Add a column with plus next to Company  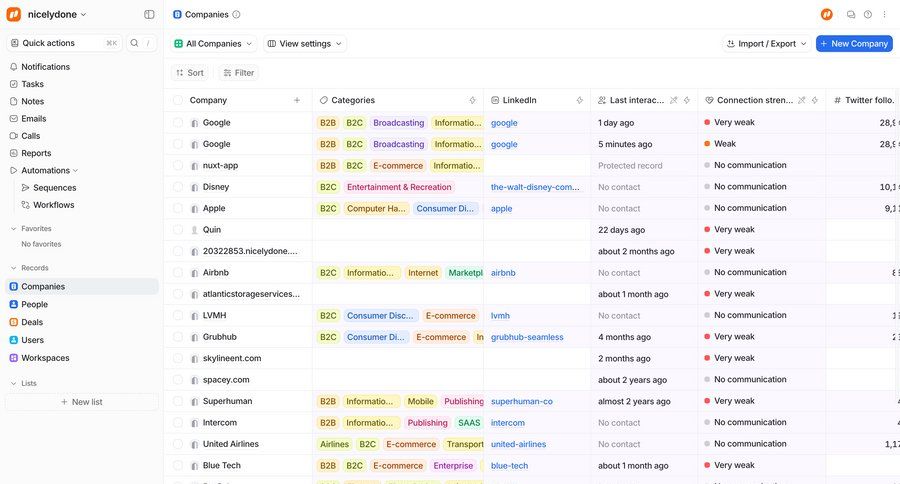click(x=297, y=100)
